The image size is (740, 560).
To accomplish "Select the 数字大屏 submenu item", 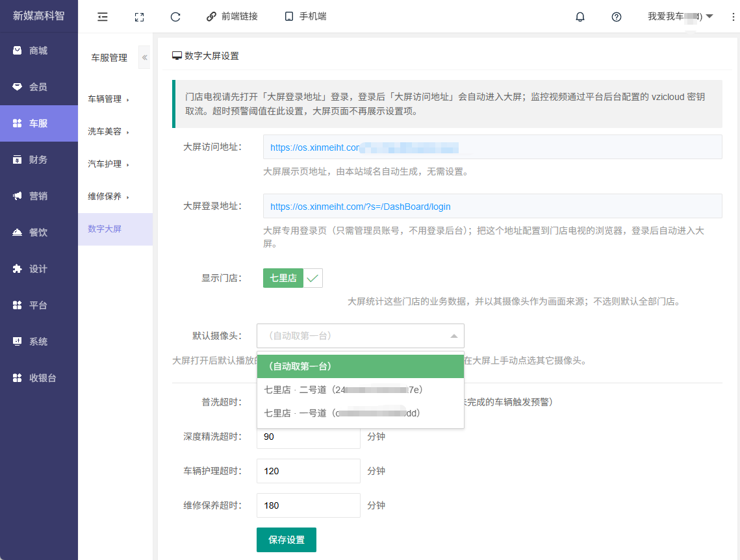I will (x=115, y=229).
